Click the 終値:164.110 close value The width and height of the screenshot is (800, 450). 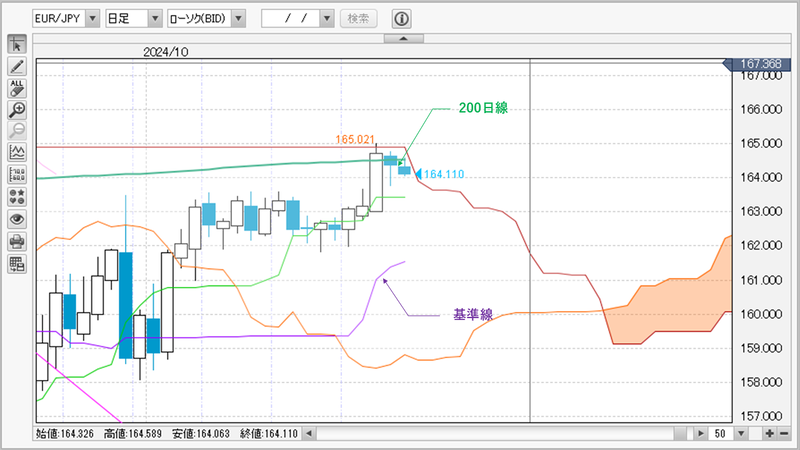point(269,434)
